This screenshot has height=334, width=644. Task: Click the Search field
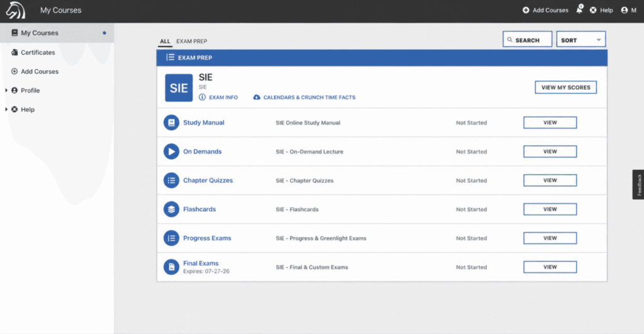(x=528, y=40)
